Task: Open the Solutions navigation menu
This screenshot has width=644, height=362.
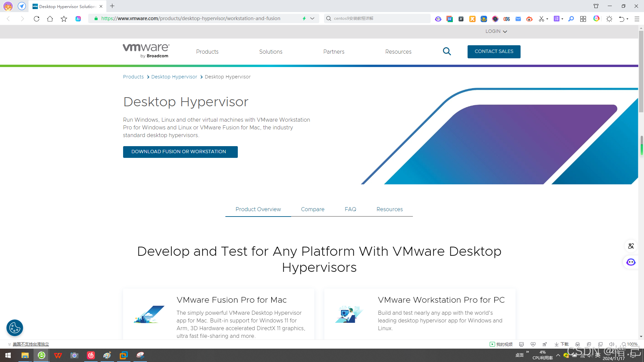Action: (271, 52)
